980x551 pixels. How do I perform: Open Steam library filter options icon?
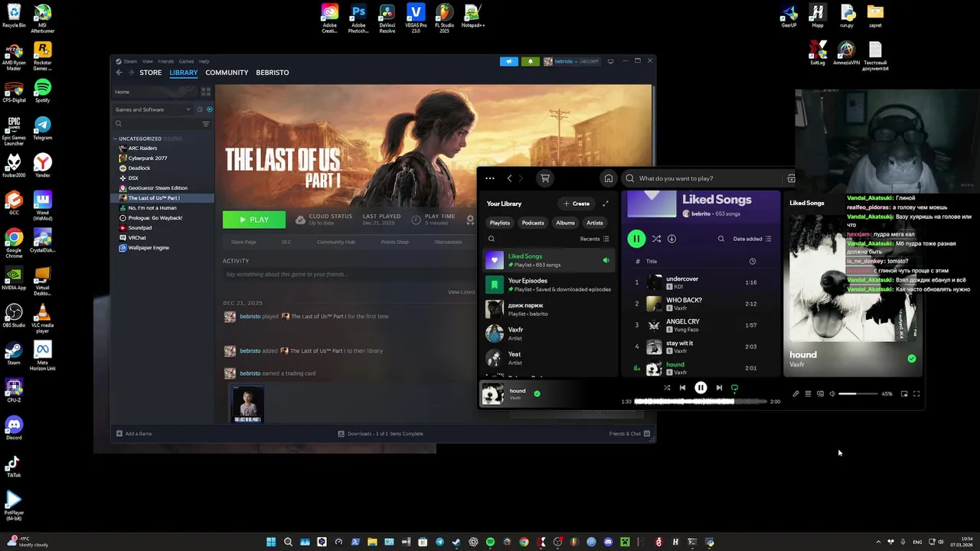[205, 124]
